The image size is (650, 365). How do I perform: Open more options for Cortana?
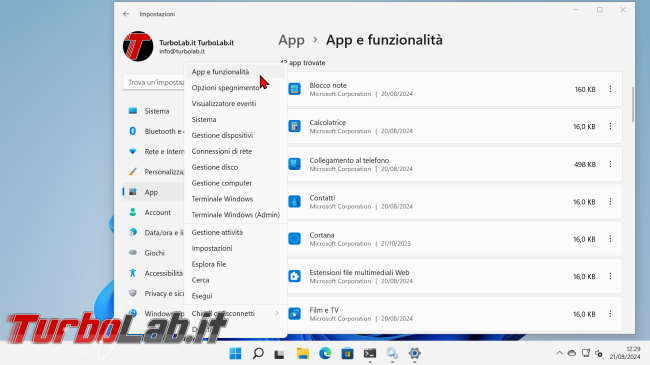pos(610,239)
